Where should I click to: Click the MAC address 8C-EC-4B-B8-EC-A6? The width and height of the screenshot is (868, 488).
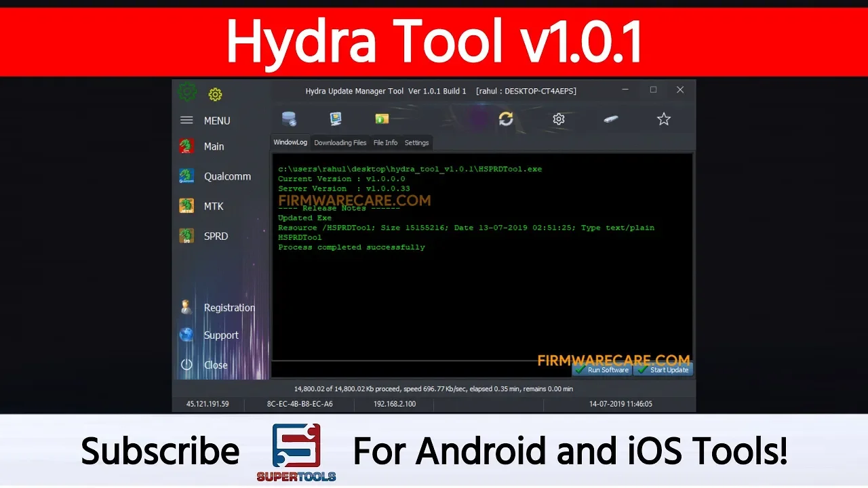[300, 404]
